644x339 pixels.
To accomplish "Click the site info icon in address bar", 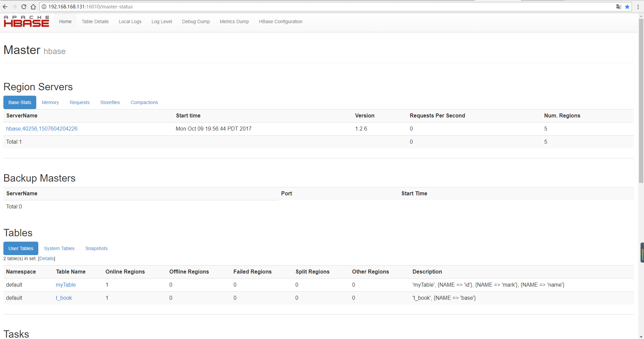I will [x=44, y=7].
